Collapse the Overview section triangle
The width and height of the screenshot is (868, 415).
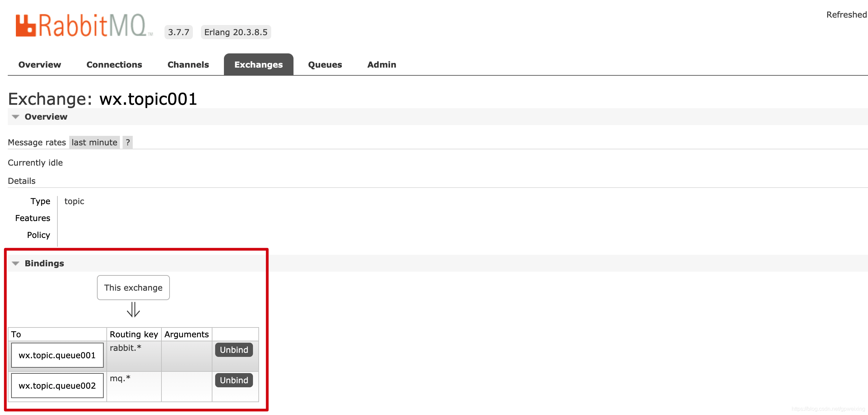click(16, 117)
